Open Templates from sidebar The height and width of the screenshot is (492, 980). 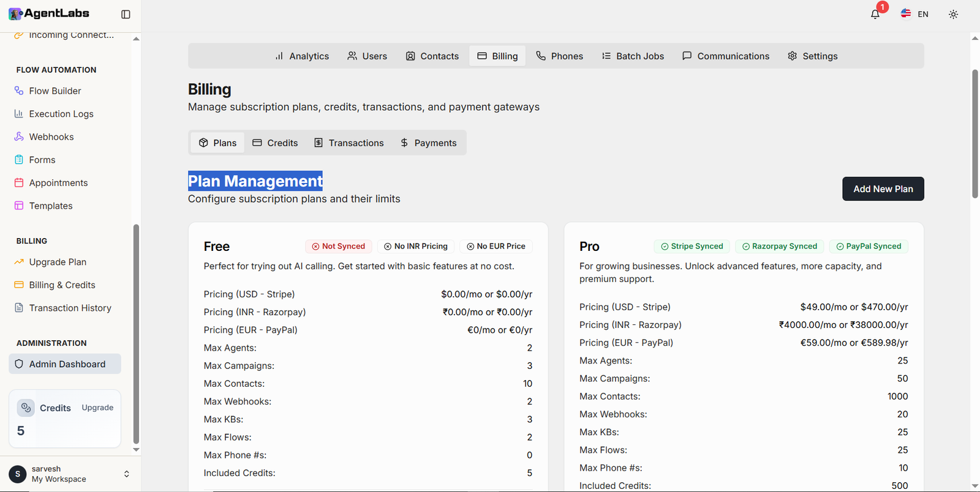click(x=64, y=206)
